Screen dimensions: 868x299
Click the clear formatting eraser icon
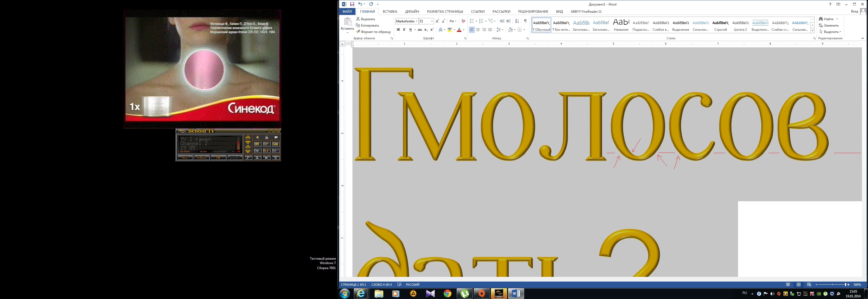click(x=463, y=21)
